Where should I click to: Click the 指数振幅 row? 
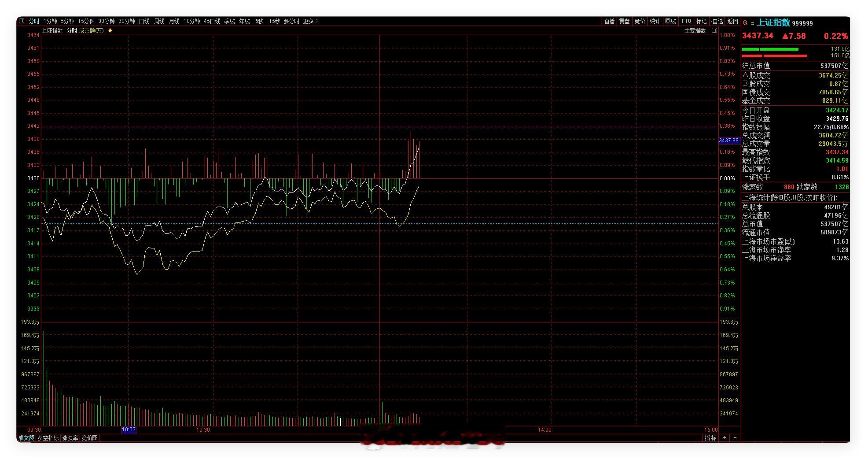[x=795, y=127]
